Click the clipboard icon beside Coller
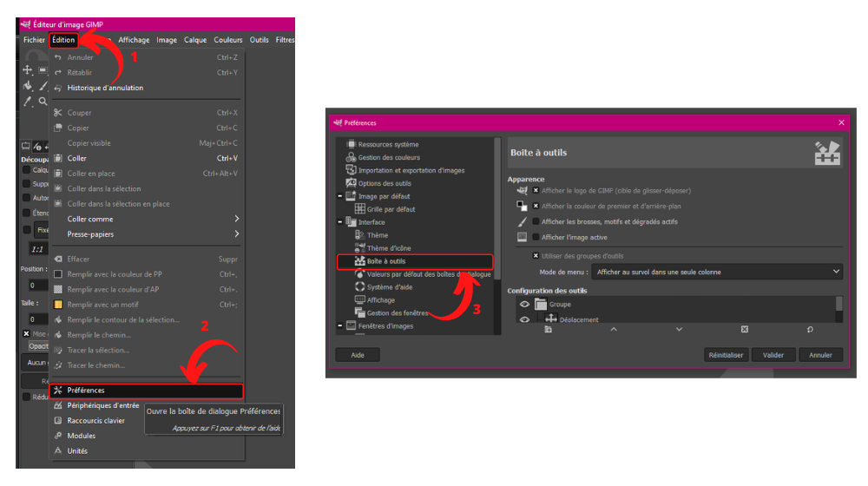Image resolution: width=868 pixels, height=486 pixels. click(x=57, y=158)
